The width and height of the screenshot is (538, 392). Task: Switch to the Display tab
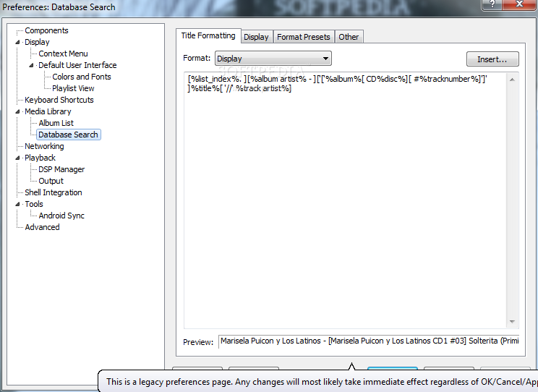[x=256, y=37]
